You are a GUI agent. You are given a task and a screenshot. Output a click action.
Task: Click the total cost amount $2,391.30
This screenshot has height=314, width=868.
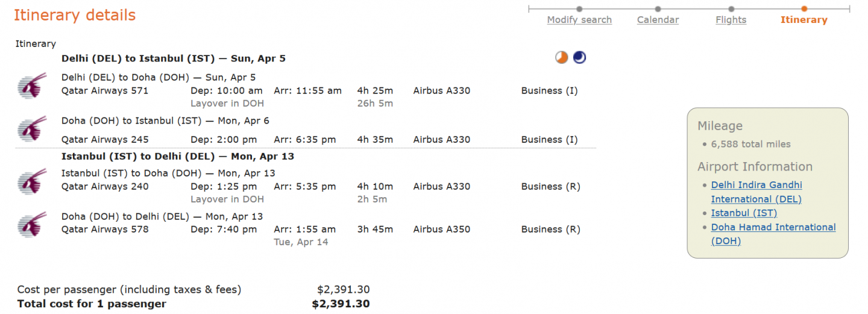[341, 304]
